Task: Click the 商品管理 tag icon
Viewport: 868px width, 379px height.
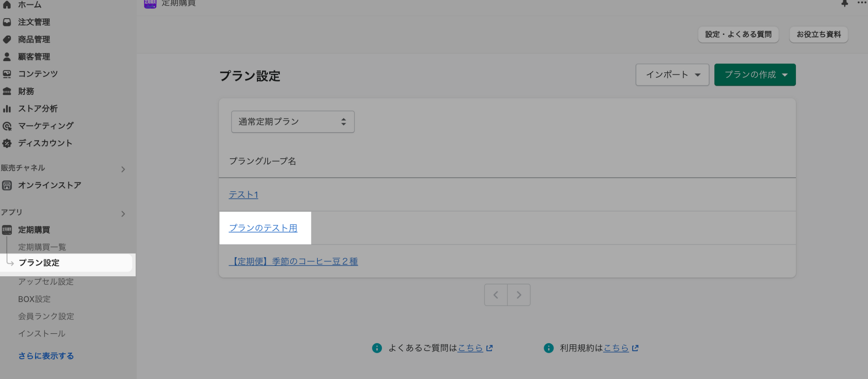Action: pyautogui.click(x=7, y=39)
